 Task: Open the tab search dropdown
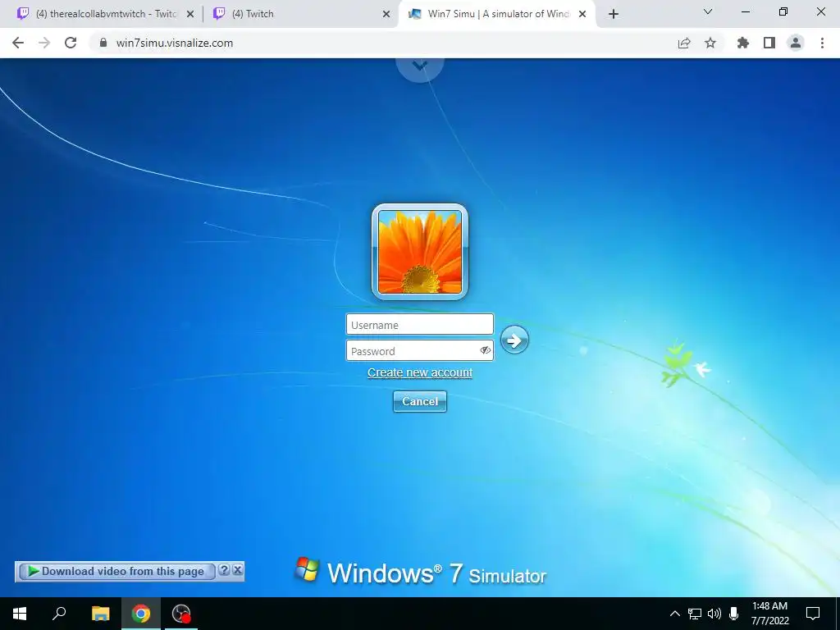coord(708,11)
